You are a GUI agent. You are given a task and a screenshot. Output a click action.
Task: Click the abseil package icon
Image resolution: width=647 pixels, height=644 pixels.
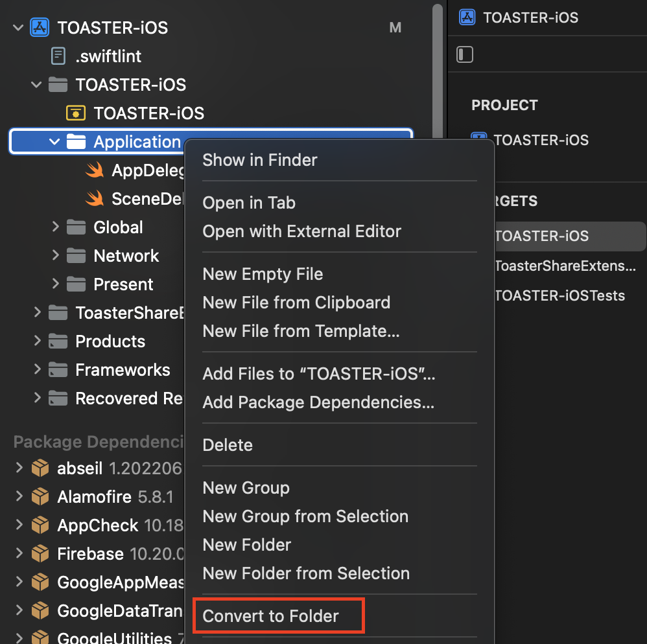pos(40,468)
